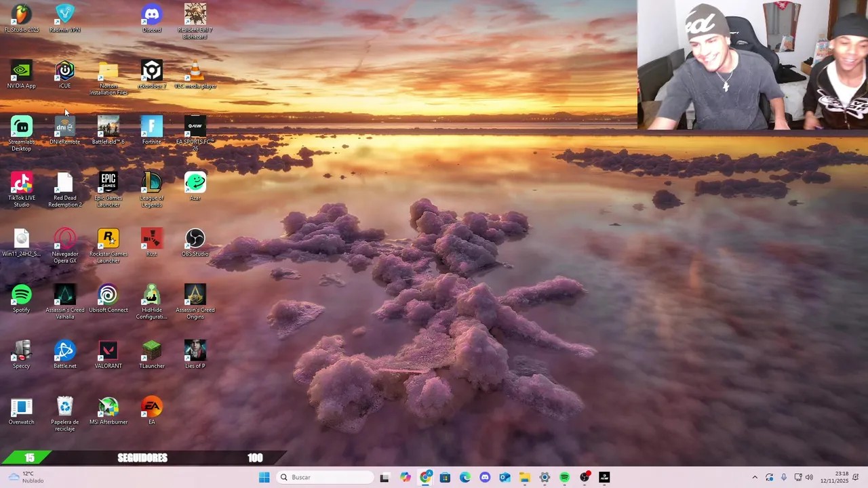This screenshot has width=868, height=488.
Task: Open Microsoft Edge from taskbar
Action: point(465,477)
